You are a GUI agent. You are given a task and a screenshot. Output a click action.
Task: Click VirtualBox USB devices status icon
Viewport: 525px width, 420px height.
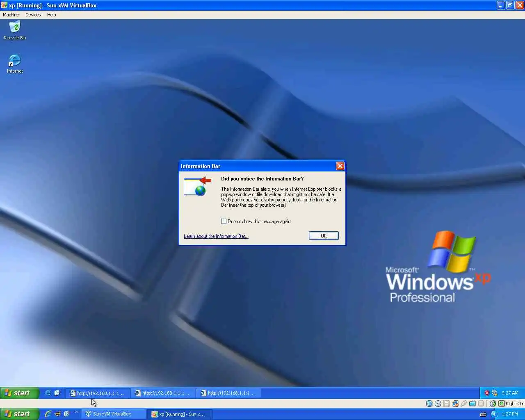coord(464,404)
